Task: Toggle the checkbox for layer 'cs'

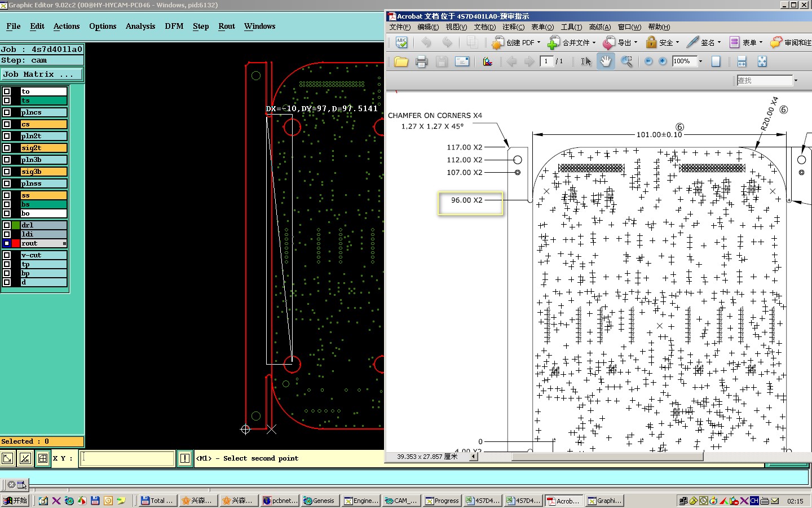Action: (7, 124)
